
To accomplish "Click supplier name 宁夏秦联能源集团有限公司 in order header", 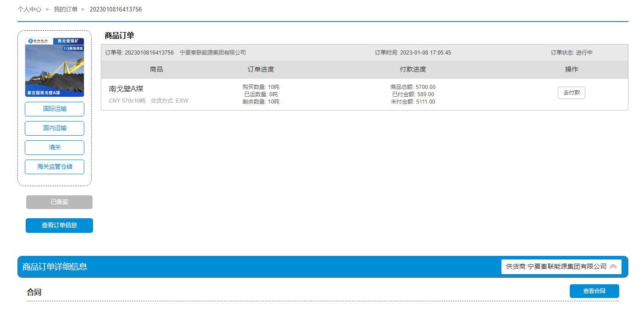I will coord(213,53).
